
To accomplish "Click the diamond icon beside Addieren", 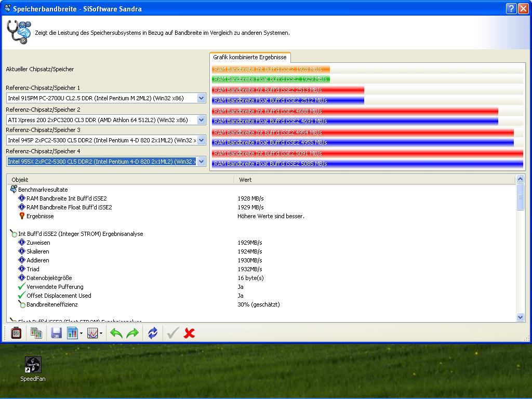I will click(22, 260).
